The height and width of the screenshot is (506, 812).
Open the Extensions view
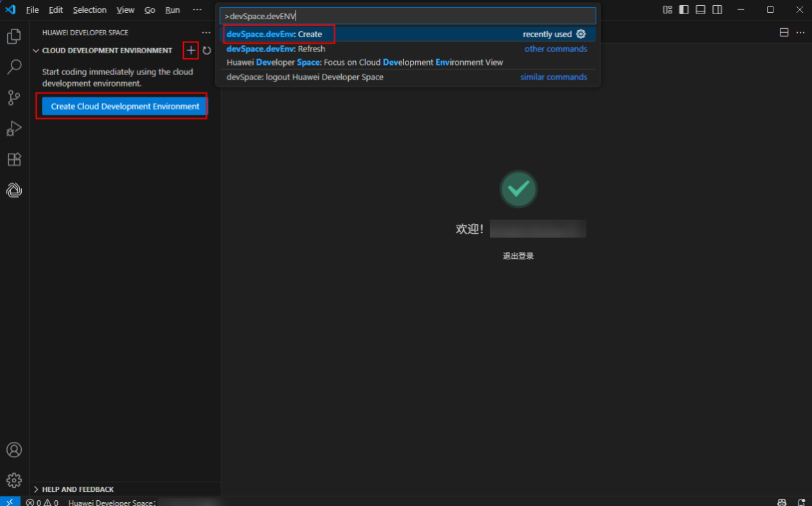14,159
